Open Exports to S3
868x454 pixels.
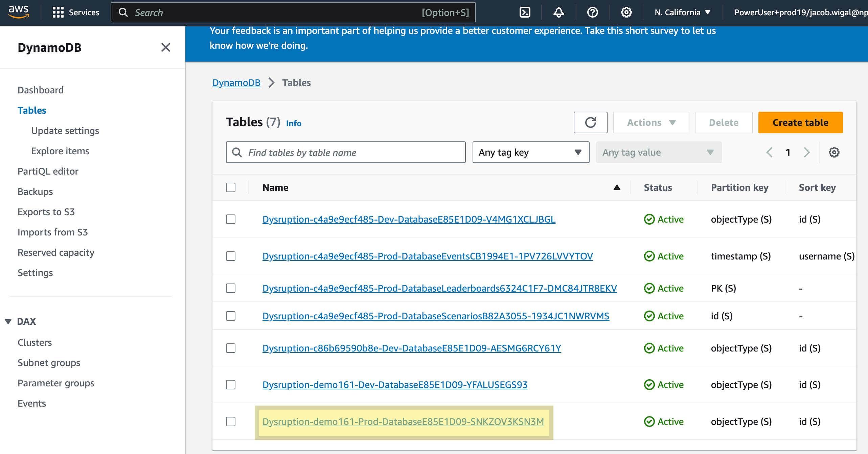[x=46, y=212]
